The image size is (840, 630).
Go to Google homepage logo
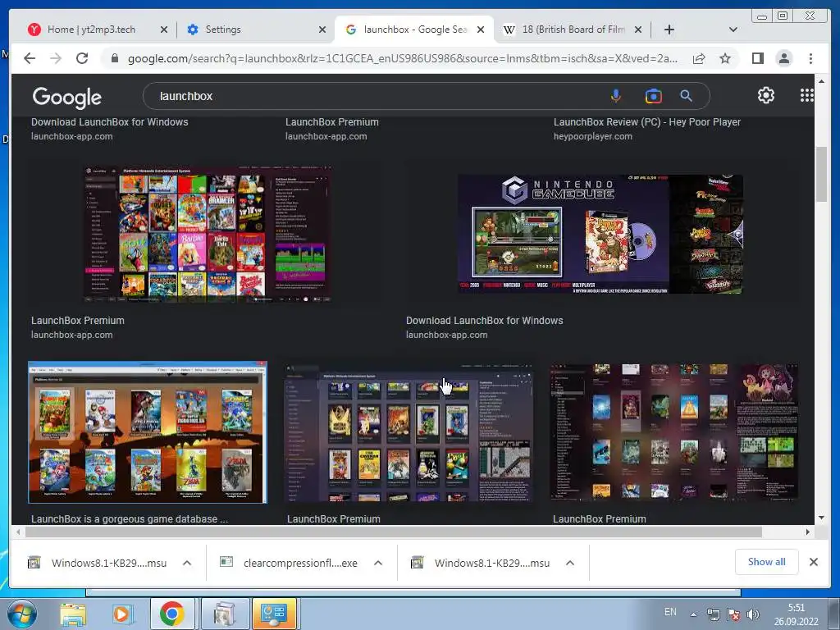click(x=67, y=97)
